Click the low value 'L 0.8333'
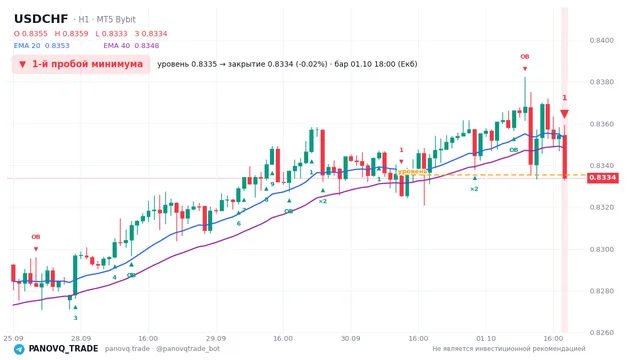This screenshot has width=640, height=360. click(x=111, y=33)
